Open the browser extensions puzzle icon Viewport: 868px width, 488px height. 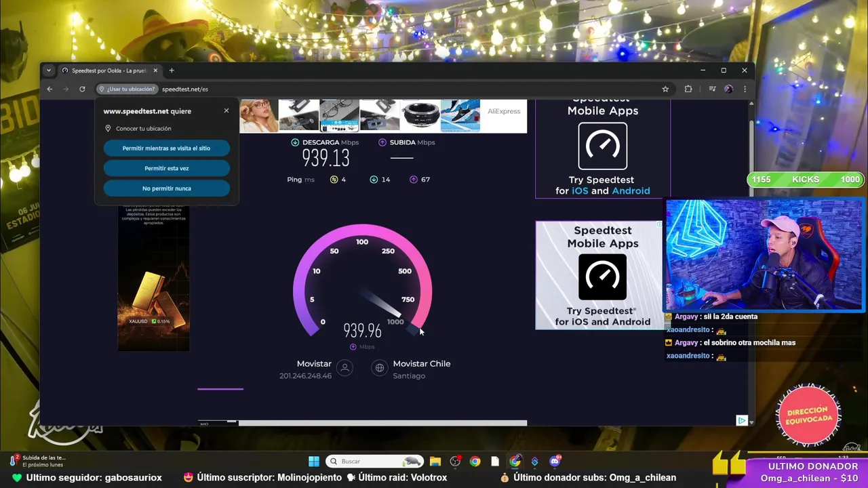coord(688,89)
